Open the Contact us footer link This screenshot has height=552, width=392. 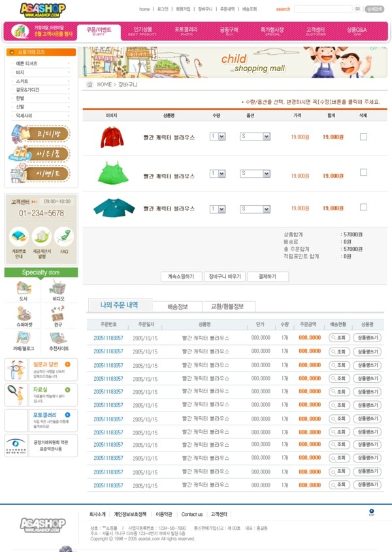coord(192,514)
